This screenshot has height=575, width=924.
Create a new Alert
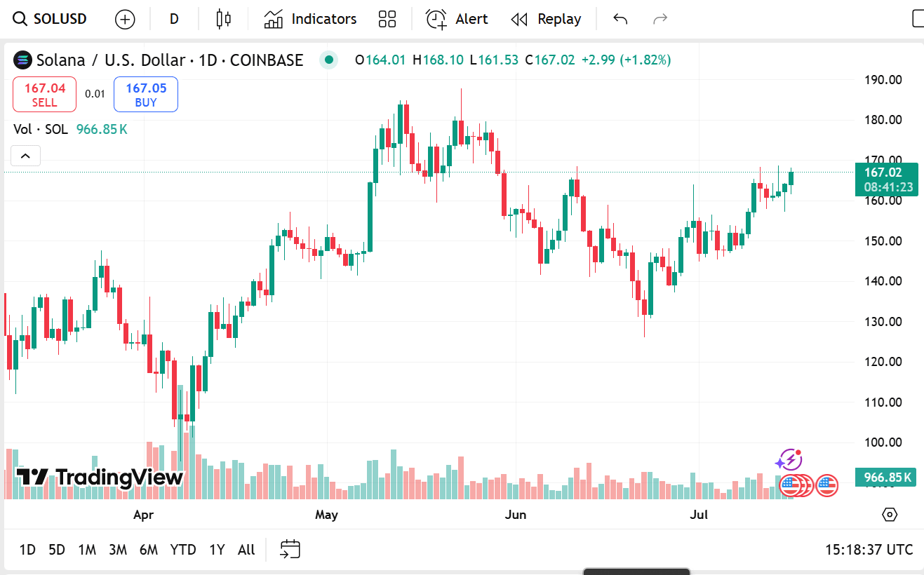click(x=457, y=19)
